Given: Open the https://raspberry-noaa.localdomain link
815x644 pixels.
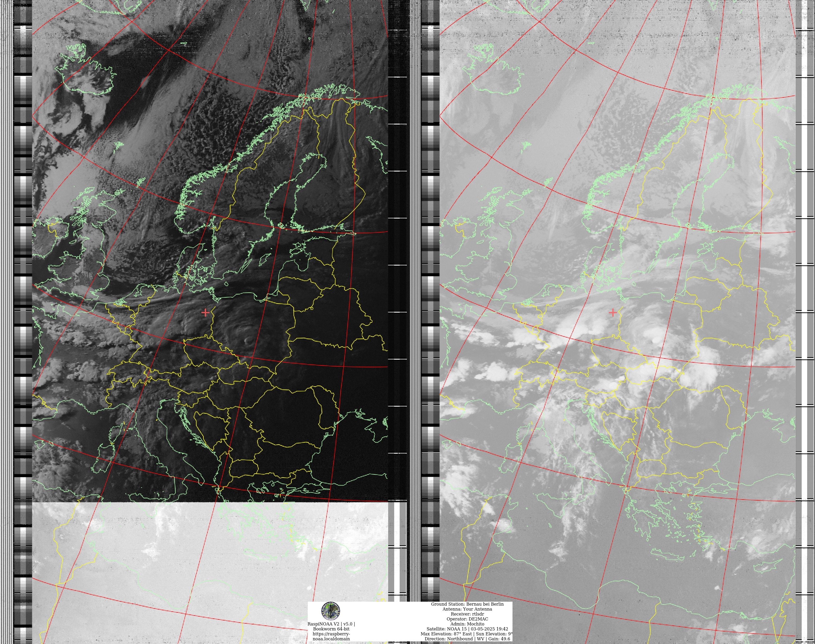Looking at the screenshot, I should 331,636.
